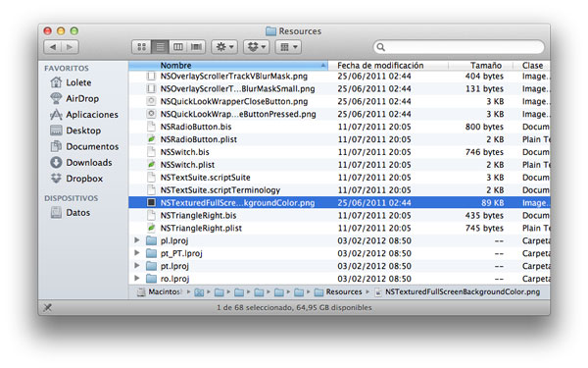Click the Resources folder title icon
The image size is (588, 368).
click(270, 31)
